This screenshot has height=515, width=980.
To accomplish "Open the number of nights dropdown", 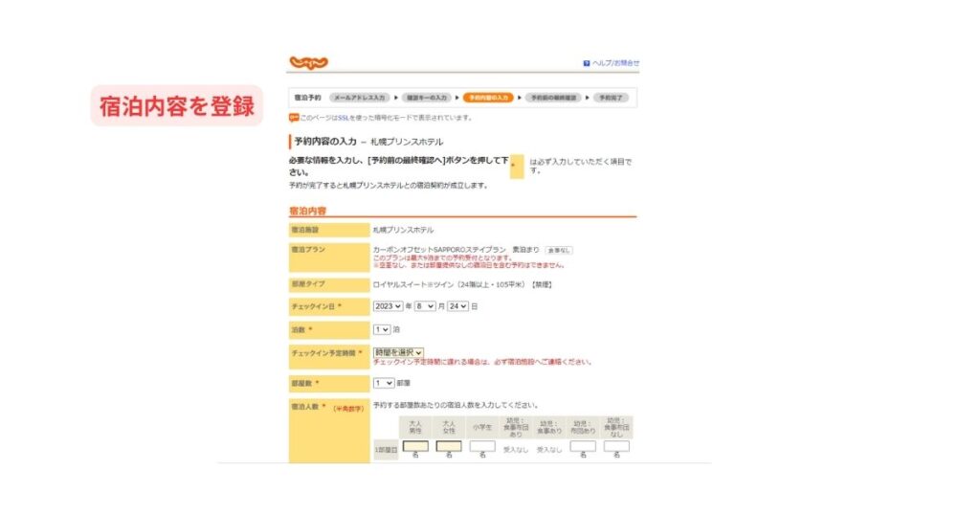I will pos(382,329).
